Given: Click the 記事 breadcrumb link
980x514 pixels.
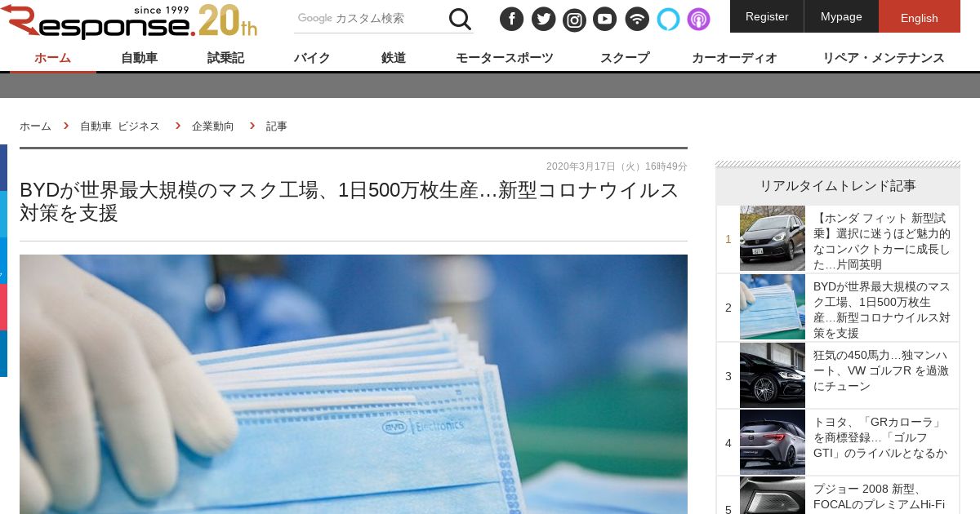Looking at the screenshot, I should 277,126.
